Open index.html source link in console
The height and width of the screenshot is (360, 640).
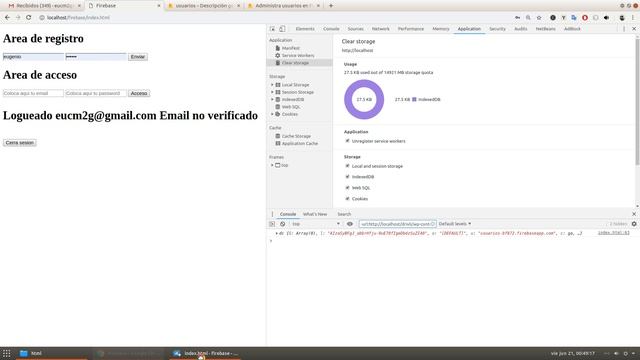pyautogui.click(x=613, y=233)
